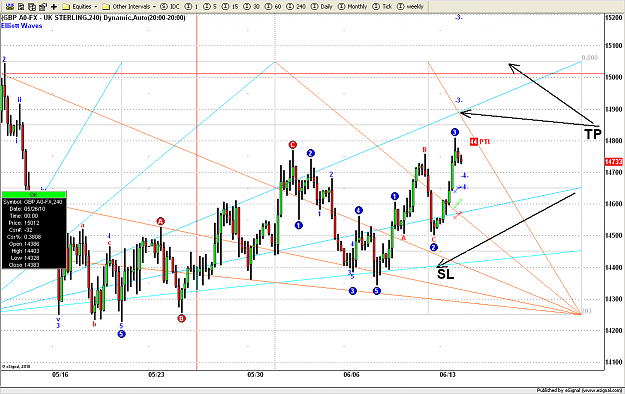Click the red circled B wave label
This screenshot has width=625, height=394.
[x=181, y=318]
